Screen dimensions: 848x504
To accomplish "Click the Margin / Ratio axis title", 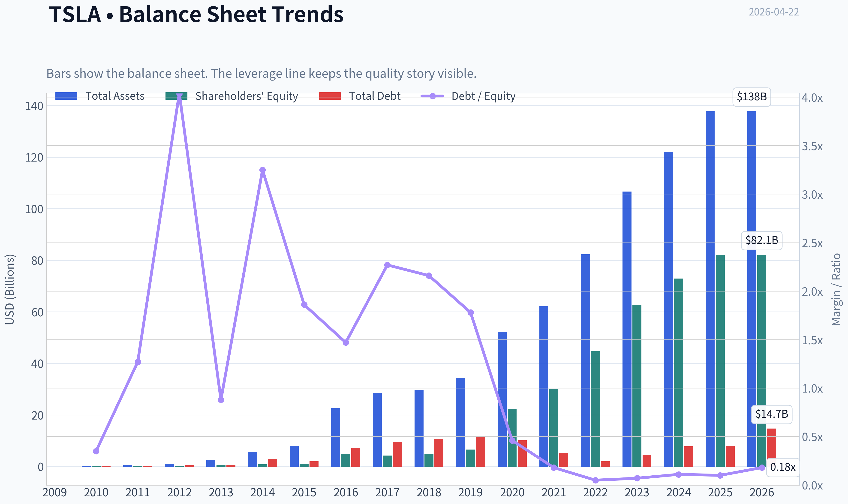I will (x=836, y=289).
